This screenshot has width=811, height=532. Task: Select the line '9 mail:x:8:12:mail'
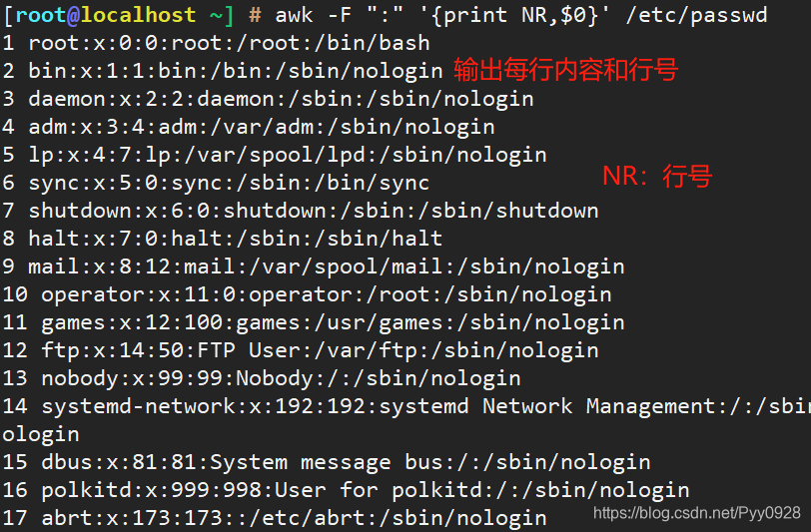tap(314, 266)
